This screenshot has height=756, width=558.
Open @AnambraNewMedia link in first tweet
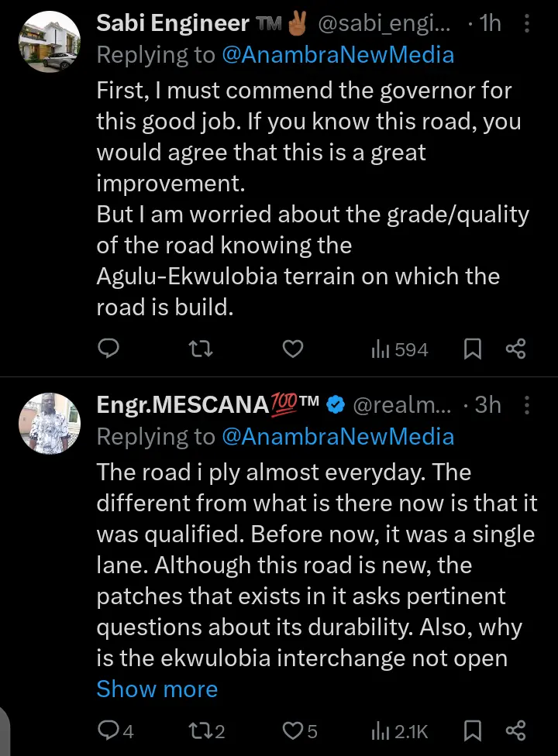(x=338, y=55)
